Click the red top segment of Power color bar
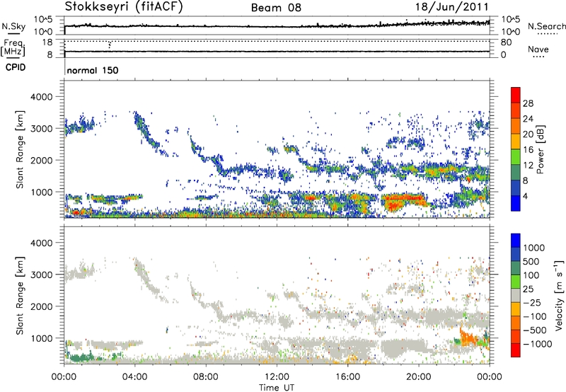Viewport: 566px width, 392px height. coord(516,96)
